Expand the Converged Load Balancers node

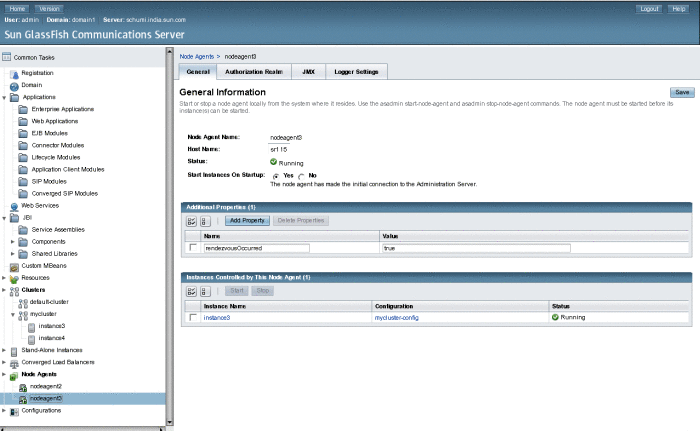point(4,362)
